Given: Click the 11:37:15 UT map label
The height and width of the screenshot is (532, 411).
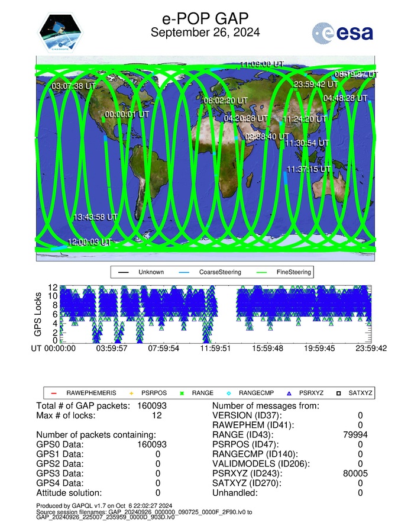Looking at the screenshot, I should (308, 169).
